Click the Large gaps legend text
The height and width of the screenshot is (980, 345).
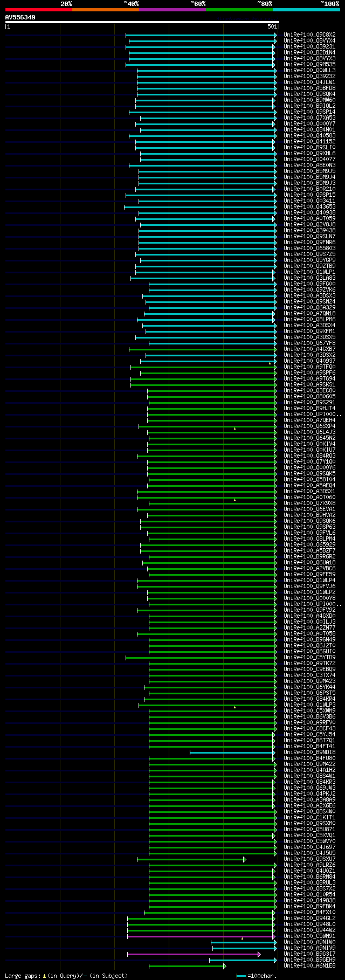pyautogui.click(x=66, y=976)
